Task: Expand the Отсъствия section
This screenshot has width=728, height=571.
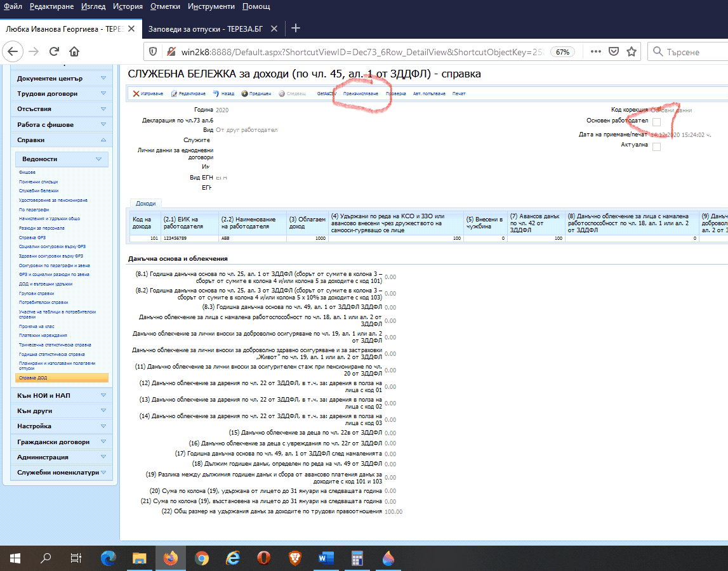Action: (x=62, y=109)
